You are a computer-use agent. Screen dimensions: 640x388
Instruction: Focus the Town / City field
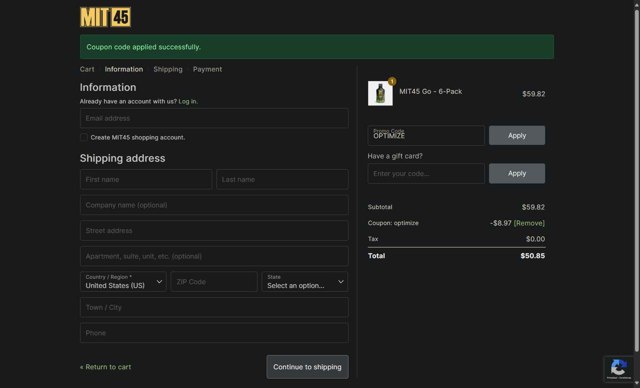click(214, 307)
